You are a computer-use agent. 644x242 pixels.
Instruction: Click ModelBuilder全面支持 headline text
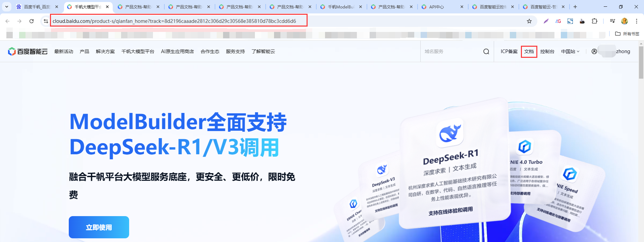point(178,122)
